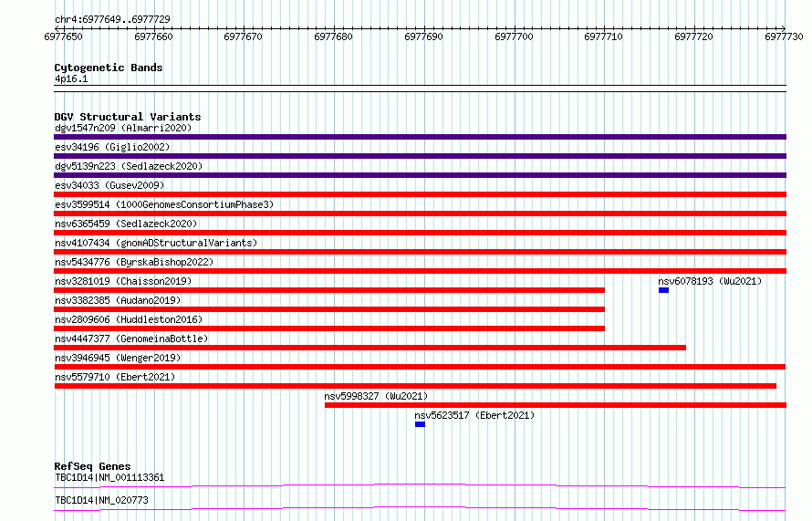Click the red bar under nsv5434776
Viewport: 812px width, 521px height.
tap(420, 271)
